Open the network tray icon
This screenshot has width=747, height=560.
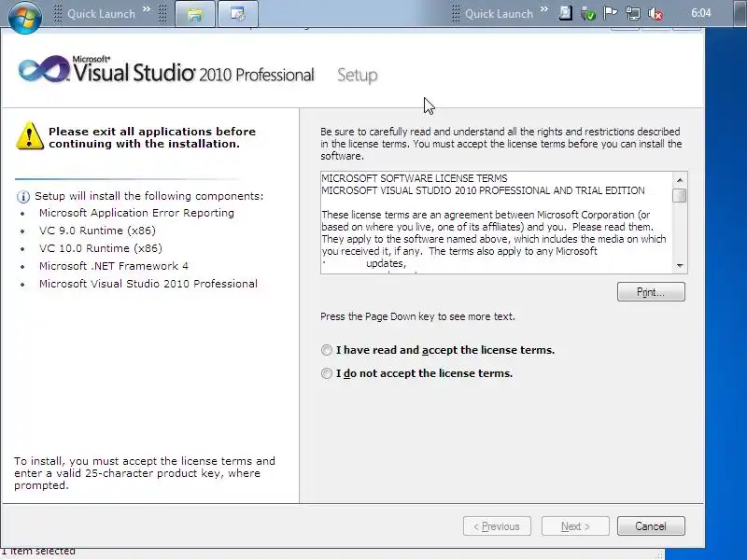coord(633,13)
